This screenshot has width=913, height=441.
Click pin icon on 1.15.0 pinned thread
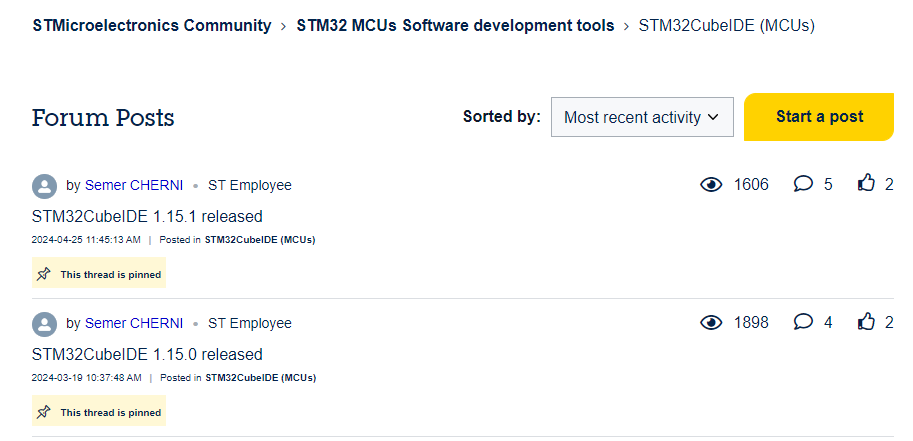pyautogui.click(x=44, y=412)
